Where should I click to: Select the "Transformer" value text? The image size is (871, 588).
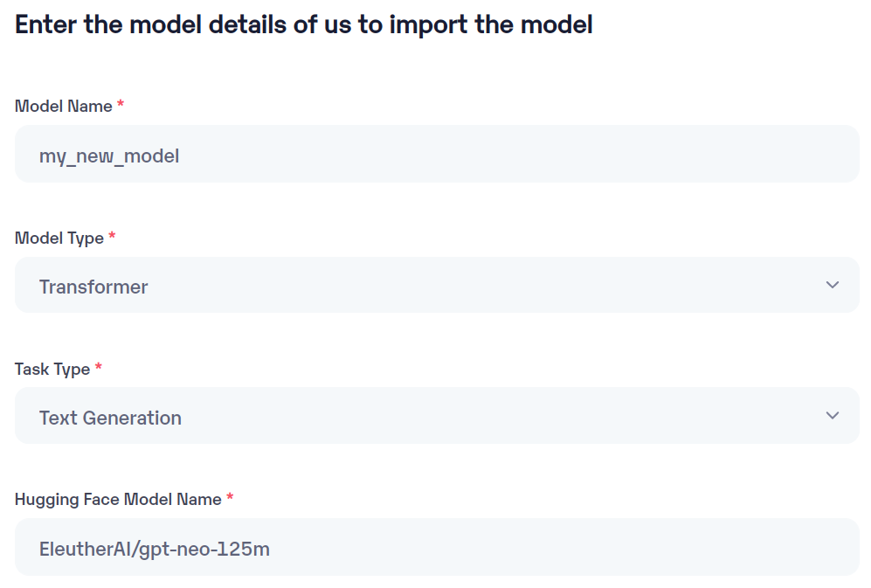click(93, 287)
